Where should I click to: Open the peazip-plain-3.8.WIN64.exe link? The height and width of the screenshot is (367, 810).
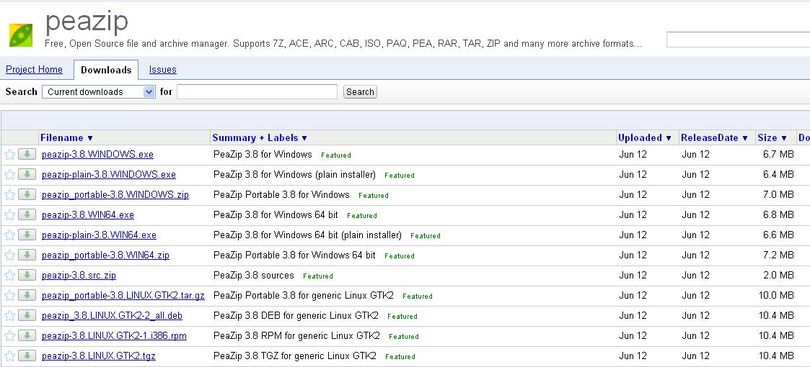(x=99, y=235)
